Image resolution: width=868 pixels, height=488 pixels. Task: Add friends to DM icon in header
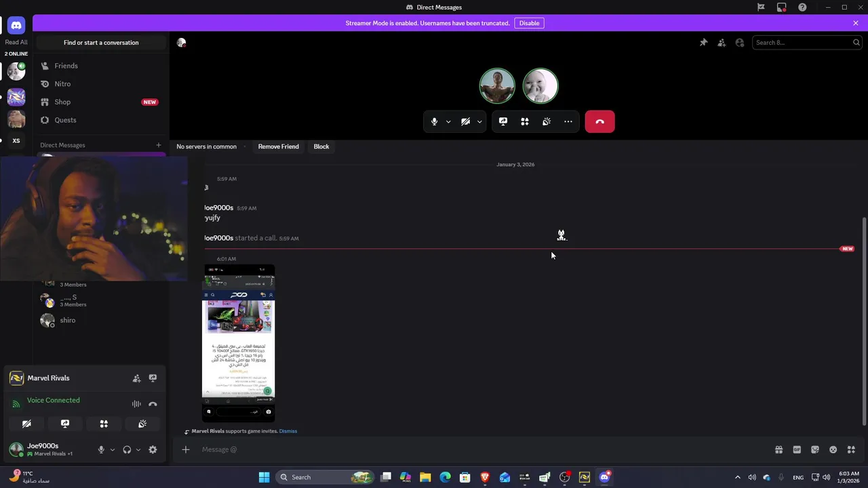(x=722, y=43)
